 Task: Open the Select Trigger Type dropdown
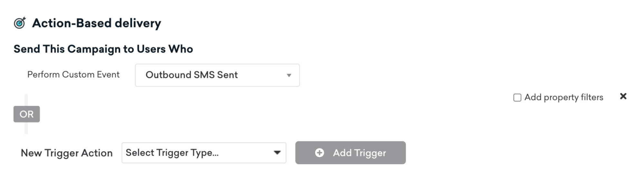(204, 153)
